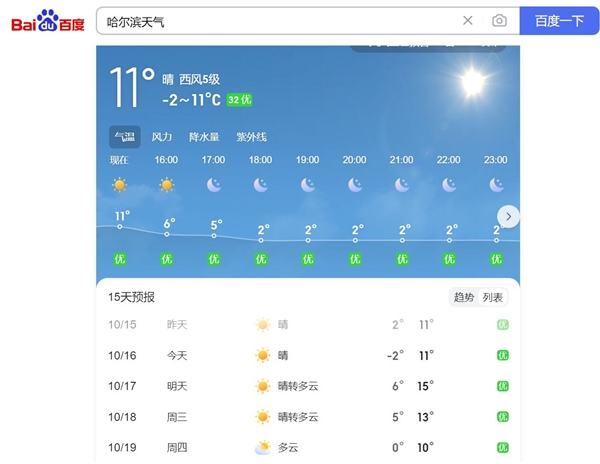Screen dimensions: 600x464
Task: Click the sun icon in the 10/15 row
Action: (263, 325)
